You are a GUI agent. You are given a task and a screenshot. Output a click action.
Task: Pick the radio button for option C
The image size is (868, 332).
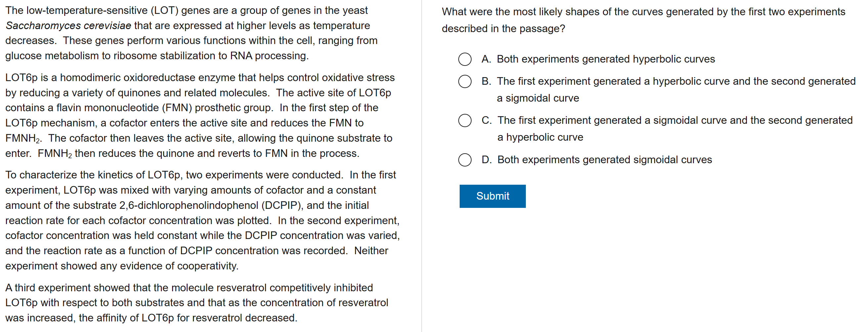click(x=465, y=120)
